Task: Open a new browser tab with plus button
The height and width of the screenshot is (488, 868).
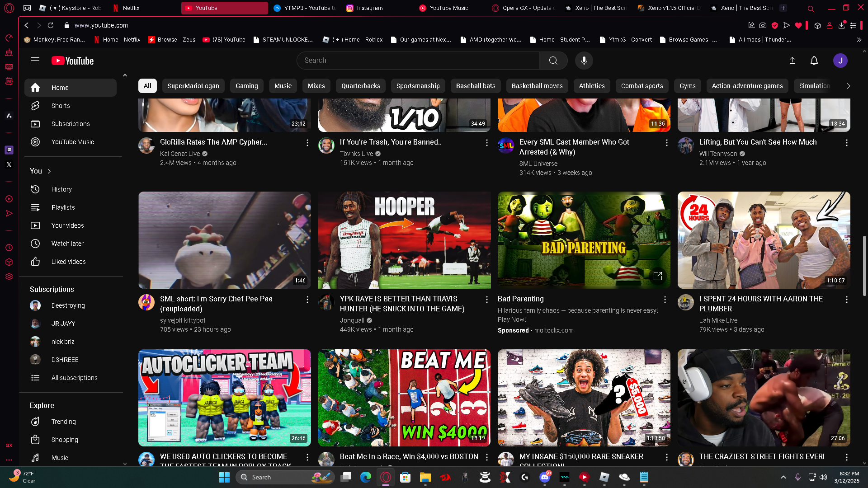Action: pos(783,8)
